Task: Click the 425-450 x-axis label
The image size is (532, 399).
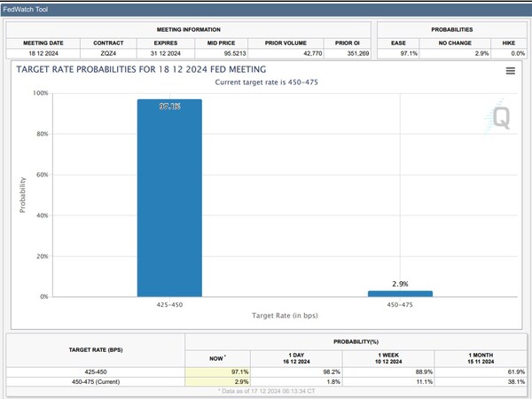Action: 169,304
